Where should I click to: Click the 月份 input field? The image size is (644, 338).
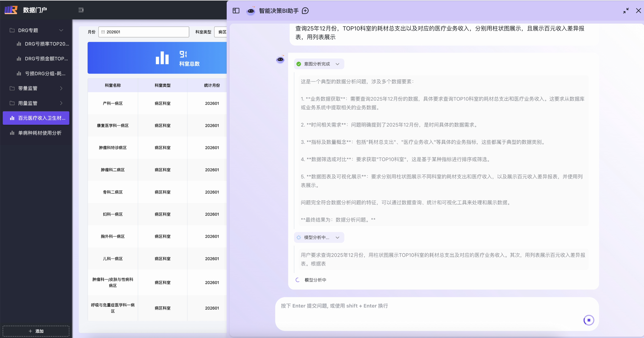(x=144, y=32)
